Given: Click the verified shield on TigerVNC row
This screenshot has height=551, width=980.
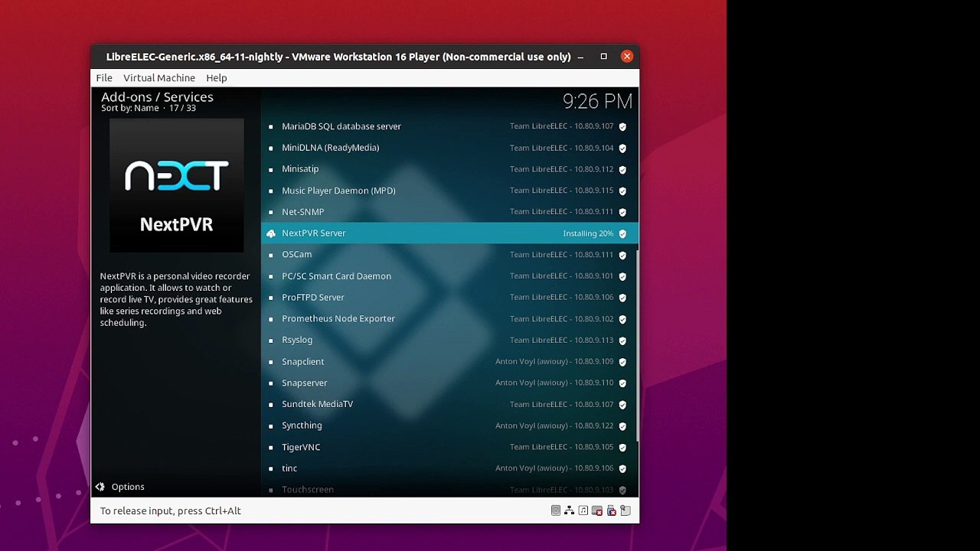Looking at the screenshot, I should click(622, 448).
